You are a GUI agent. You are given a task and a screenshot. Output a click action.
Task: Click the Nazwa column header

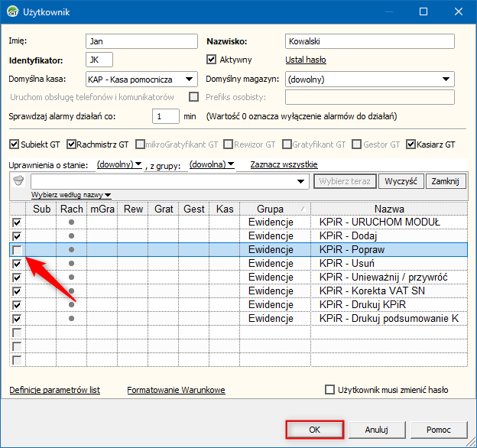pyautogui.click(x=390, y=209)
